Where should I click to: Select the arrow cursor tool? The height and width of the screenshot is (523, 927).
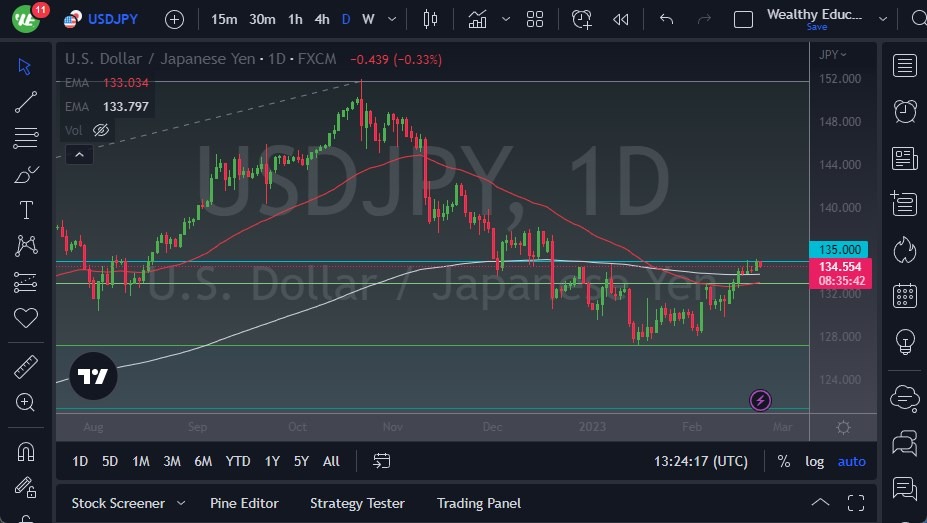[x=25, y=66]
